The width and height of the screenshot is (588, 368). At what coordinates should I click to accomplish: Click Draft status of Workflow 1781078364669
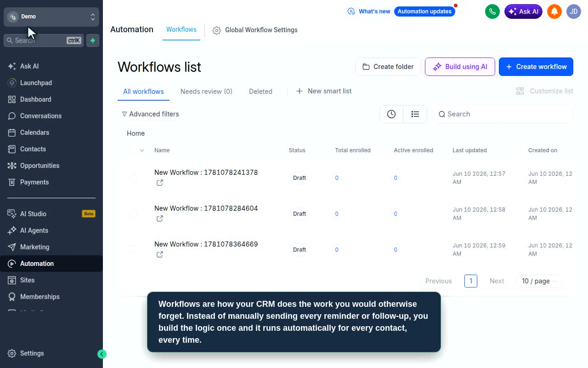(300, 250)
